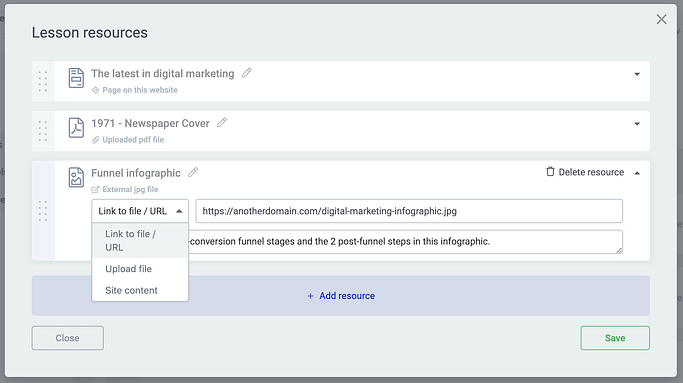Click the Add resource button
This screenshot has height=383, width=683.
[x=341, y=295]
